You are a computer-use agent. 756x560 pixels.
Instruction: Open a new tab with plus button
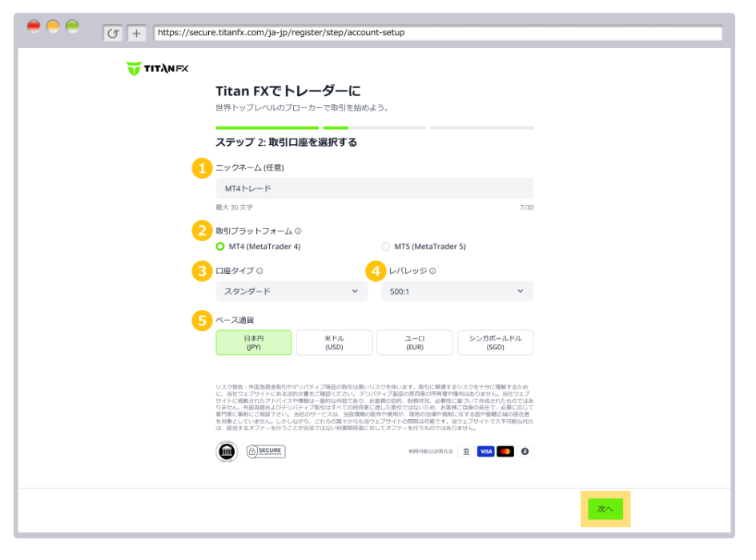136,34
